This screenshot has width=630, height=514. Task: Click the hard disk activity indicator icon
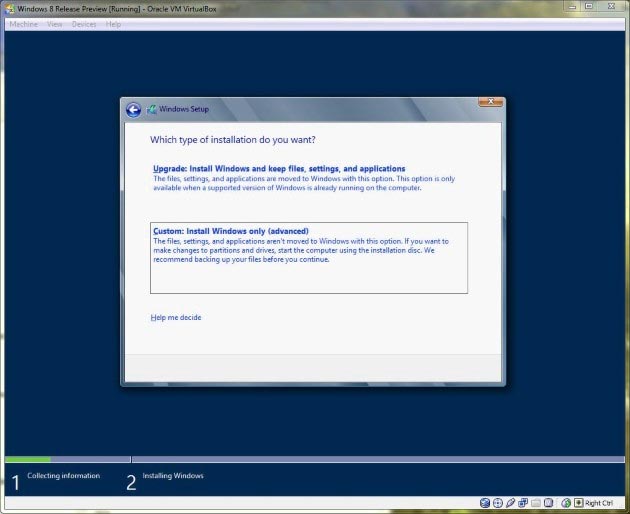click(485, 503)
